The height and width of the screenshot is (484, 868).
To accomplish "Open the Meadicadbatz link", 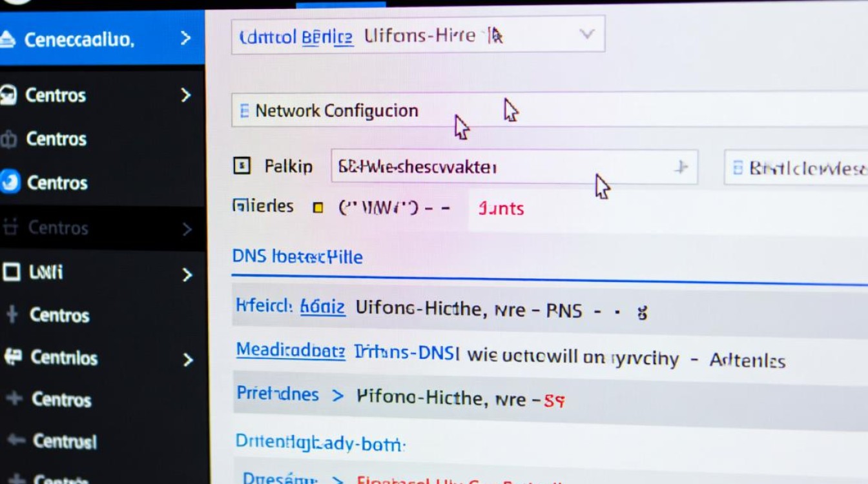I will tap(290, 350).
